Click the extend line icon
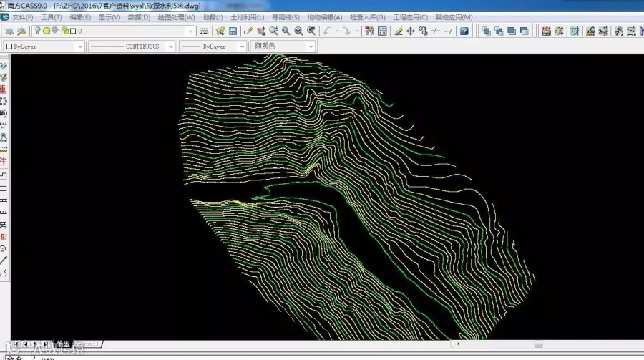This screenshot has width=644, height=360. pos(449,31)
